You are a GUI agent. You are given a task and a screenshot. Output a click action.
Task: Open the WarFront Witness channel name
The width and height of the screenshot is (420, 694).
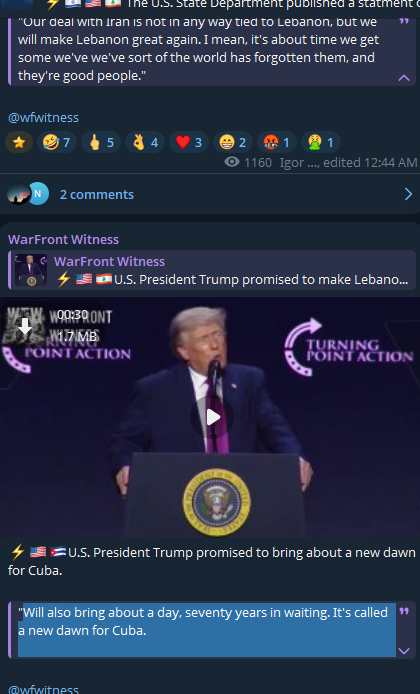coord(63,239)
